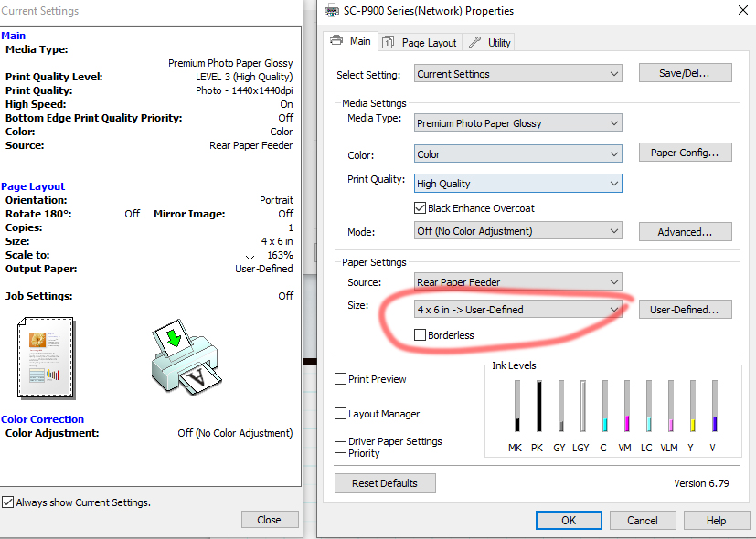Click the PK ink level bar
756x539 pixels.
pos(539,406)
